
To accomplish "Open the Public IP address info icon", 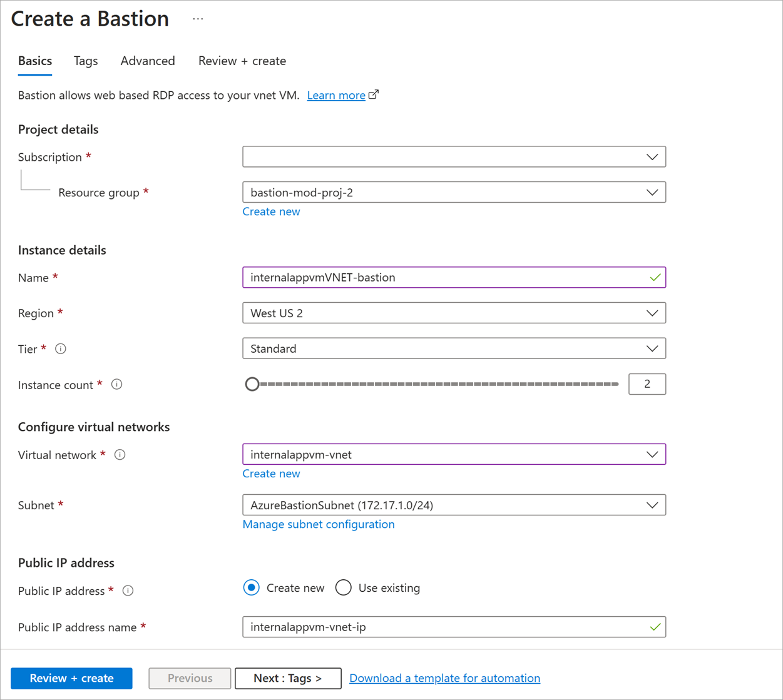I will pos(128,591).
